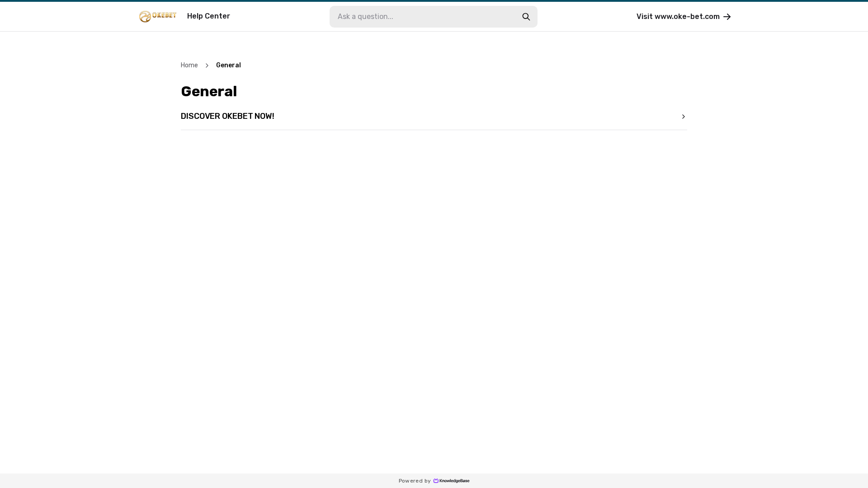This screenshot has height=488, width=868.
Task: Click chevron on DISCOVER OKEBET NOW! row
Action: pyautogui.click(x=684, y=117)
